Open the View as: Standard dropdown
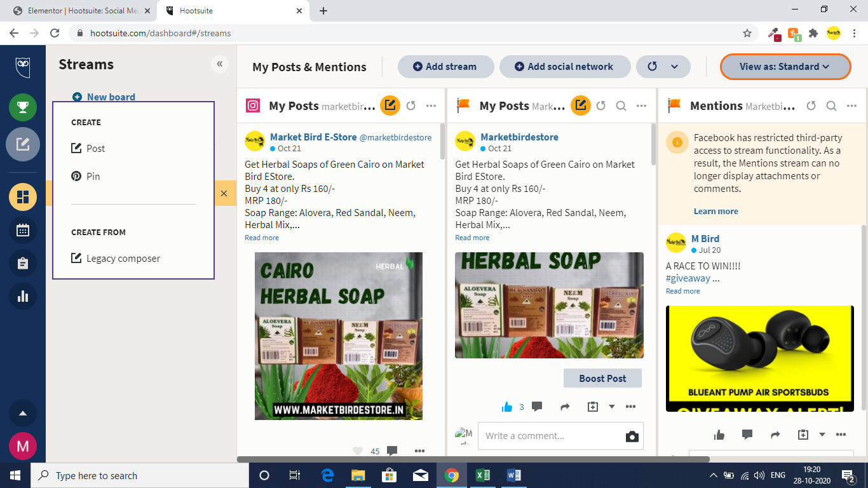Viewport: 868px width, 488px height. [785, 67]
